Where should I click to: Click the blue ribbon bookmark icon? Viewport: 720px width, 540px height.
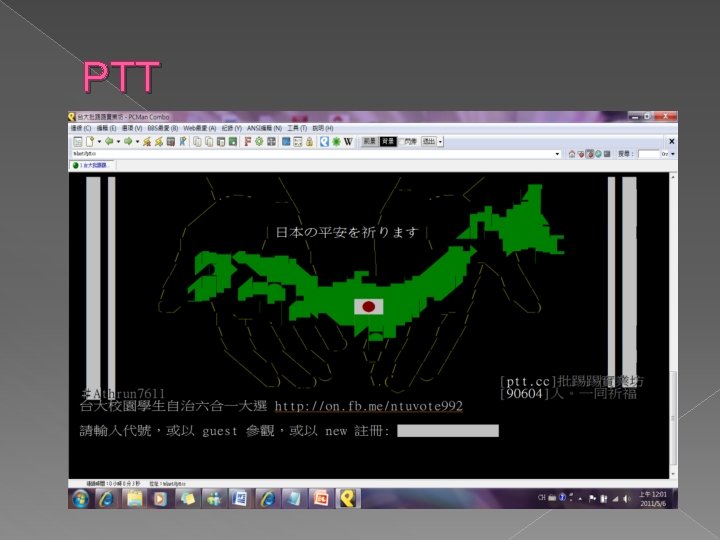click(x=183, y=141)
